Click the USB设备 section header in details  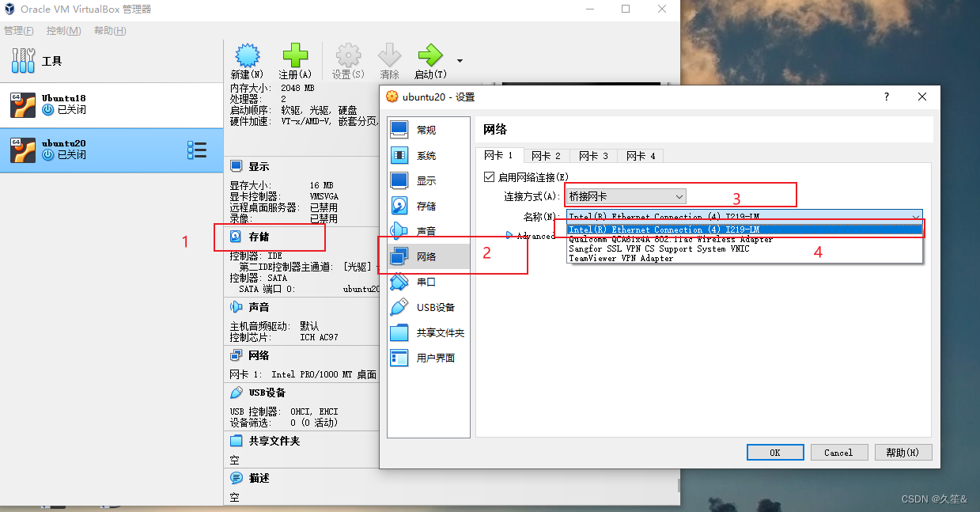click(x=258, y=393)
